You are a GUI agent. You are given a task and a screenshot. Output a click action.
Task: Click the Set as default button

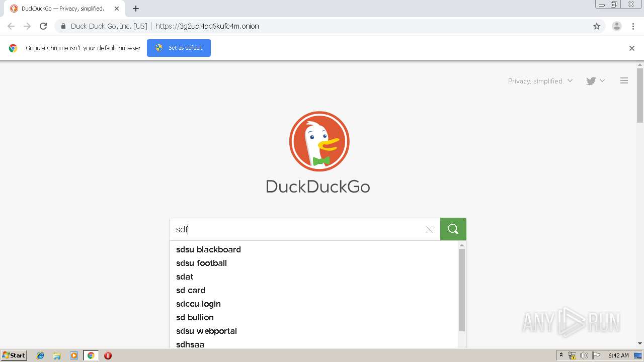(x=179, y=48)
